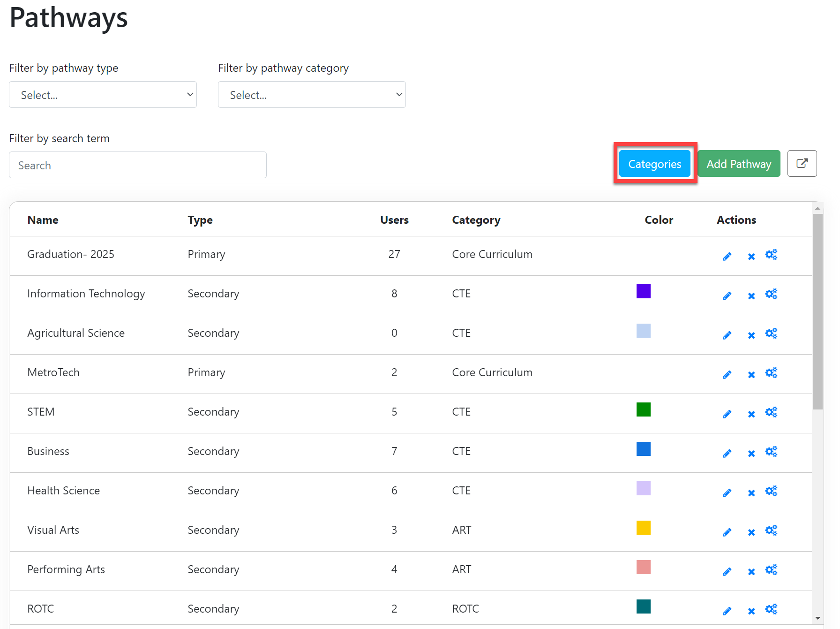This screenshot has width=840, height=629.
Task: Click the green swatch for STEM
Action: [x=644, y=409]
